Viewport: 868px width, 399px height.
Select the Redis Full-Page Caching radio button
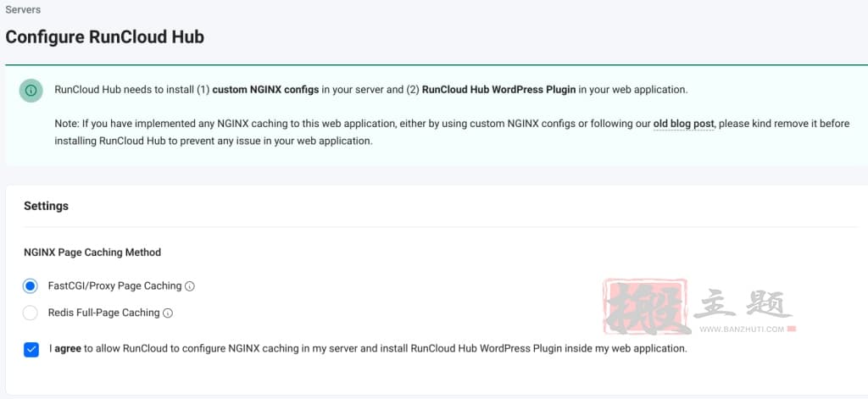(30, 313)
